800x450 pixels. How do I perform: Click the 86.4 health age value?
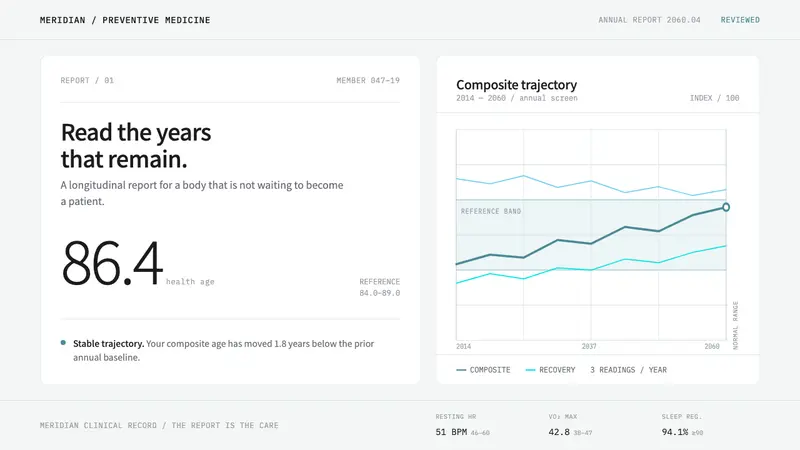click(112, 264)
